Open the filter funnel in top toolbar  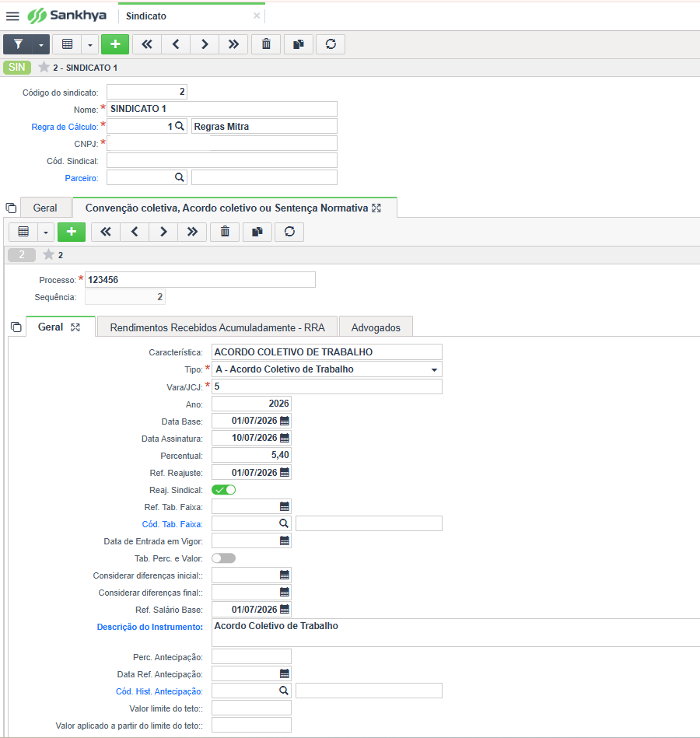pyautogui.click(x=18, y=44)
